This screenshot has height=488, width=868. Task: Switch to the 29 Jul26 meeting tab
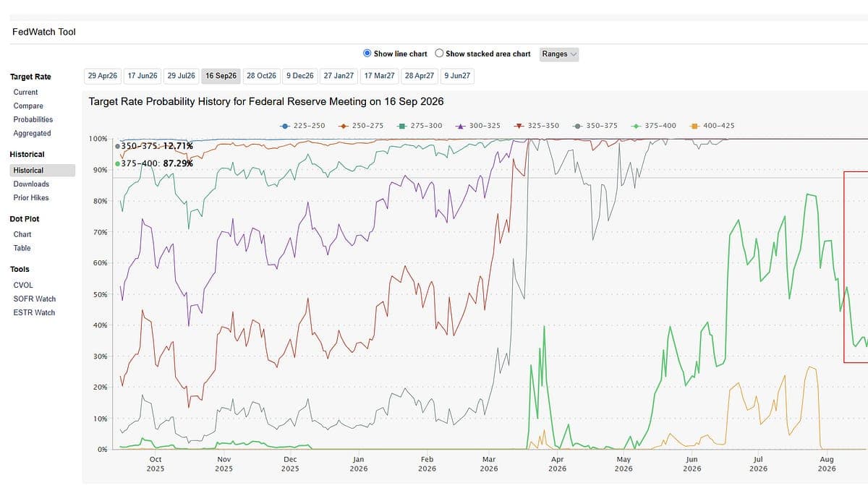(182, 76)
